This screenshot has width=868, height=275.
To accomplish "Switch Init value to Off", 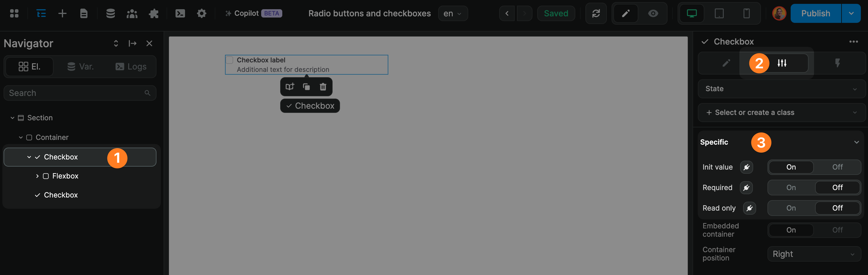I will [838, 167].
